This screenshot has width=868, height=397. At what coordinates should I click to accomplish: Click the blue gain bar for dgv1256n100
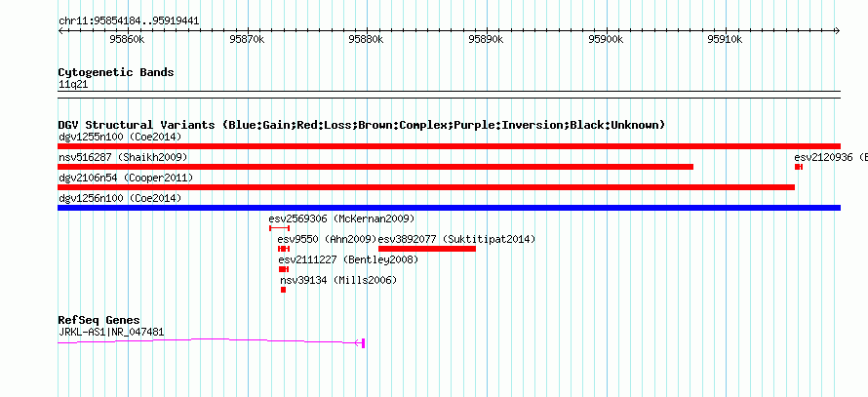pyautogui.click(x=449, y=208)
